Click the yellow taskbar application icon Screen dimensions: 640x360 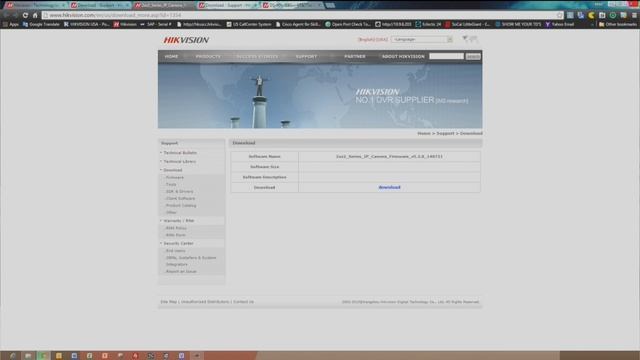click(59, 356)
